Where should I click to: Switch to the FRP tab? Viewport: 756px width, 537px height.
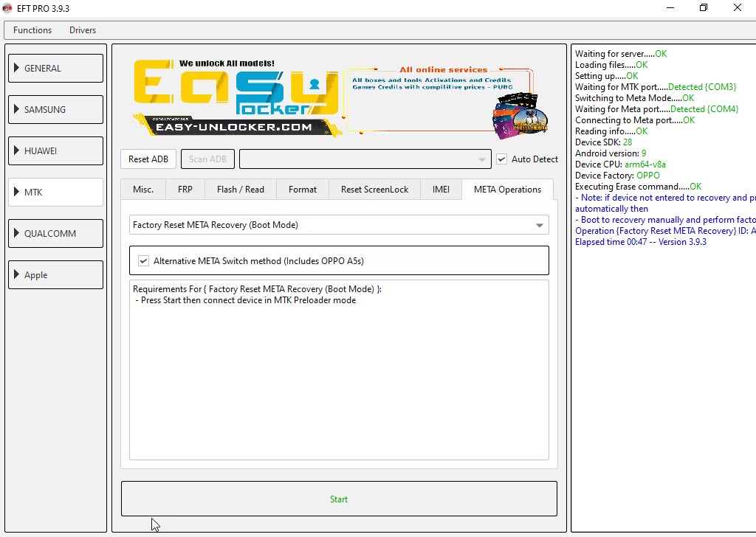click(x=185, y=190)
